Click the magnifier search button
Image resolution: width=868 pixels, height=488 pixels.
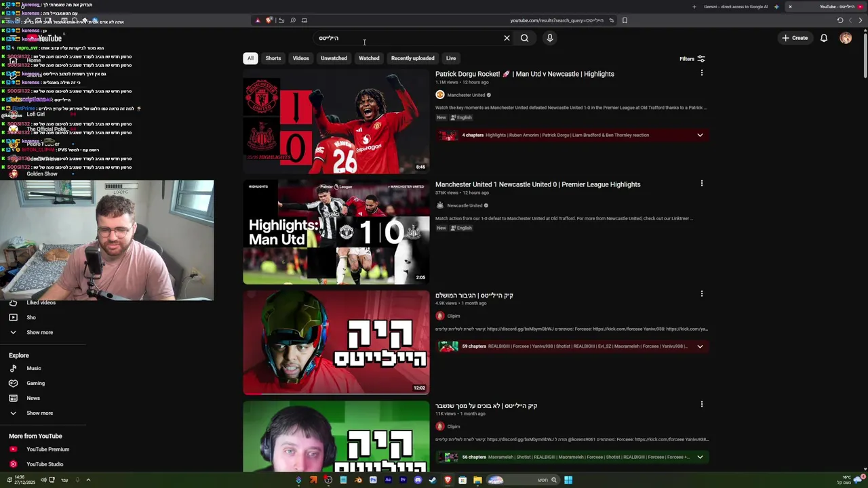(x=524, y=38)
